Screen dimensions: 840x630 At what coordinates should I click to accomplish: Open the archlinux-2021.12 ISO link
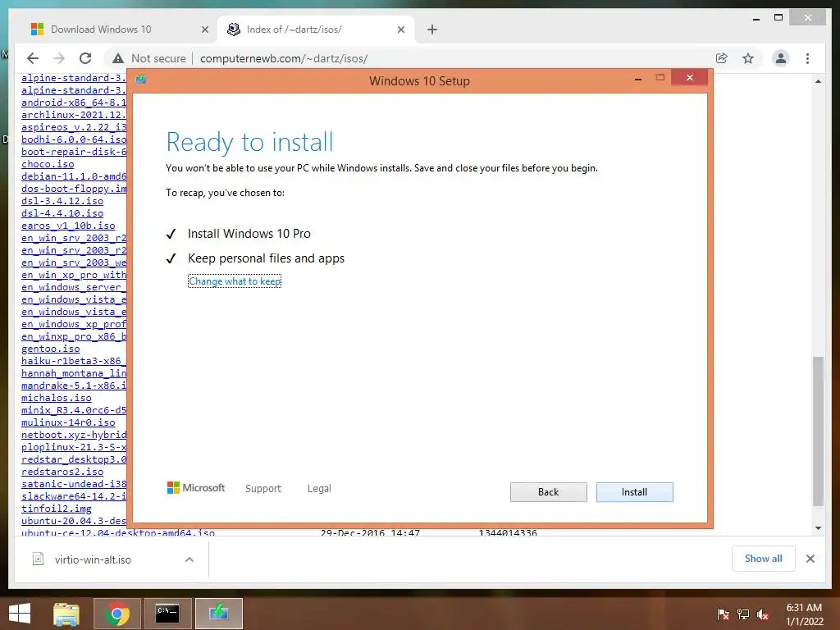(74, 115)
